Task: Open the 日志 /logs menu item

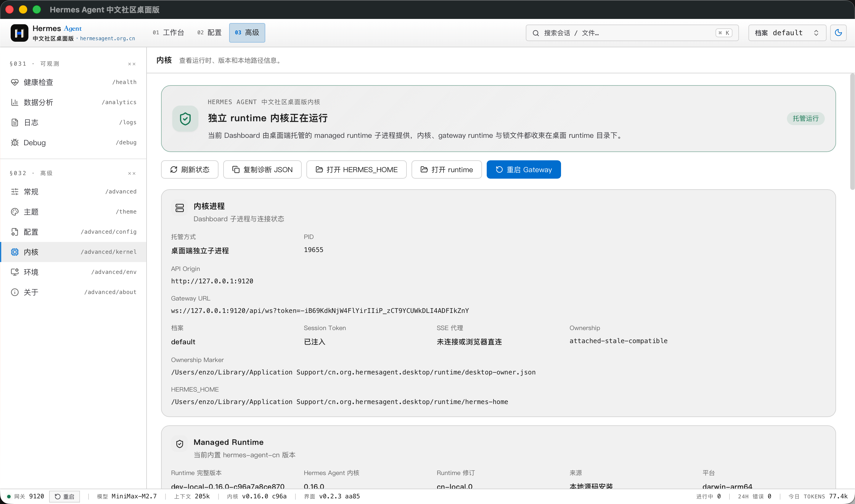Action: [x=73, y=122]
